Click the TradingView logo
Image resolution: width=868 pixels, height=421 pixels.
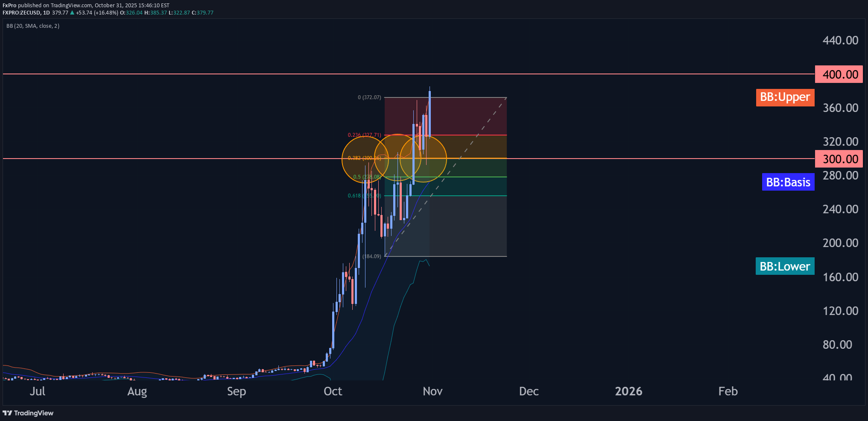click(x=28, y=413)
